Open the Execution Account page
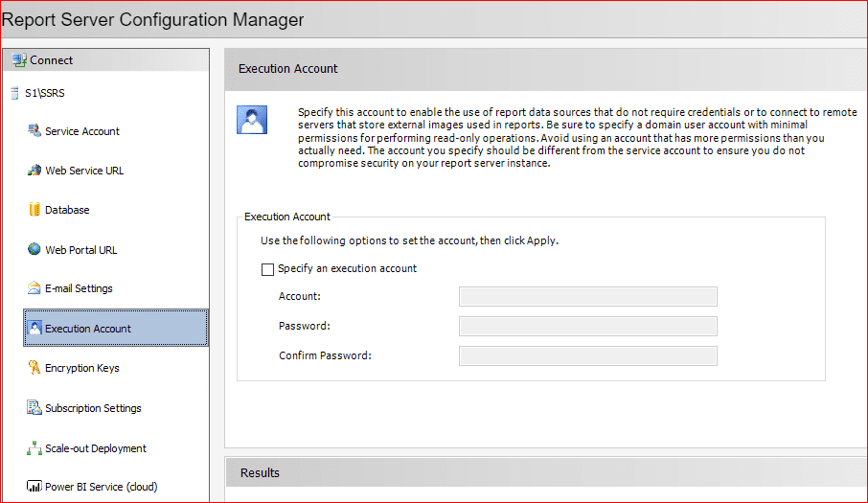 pos(88,329)
